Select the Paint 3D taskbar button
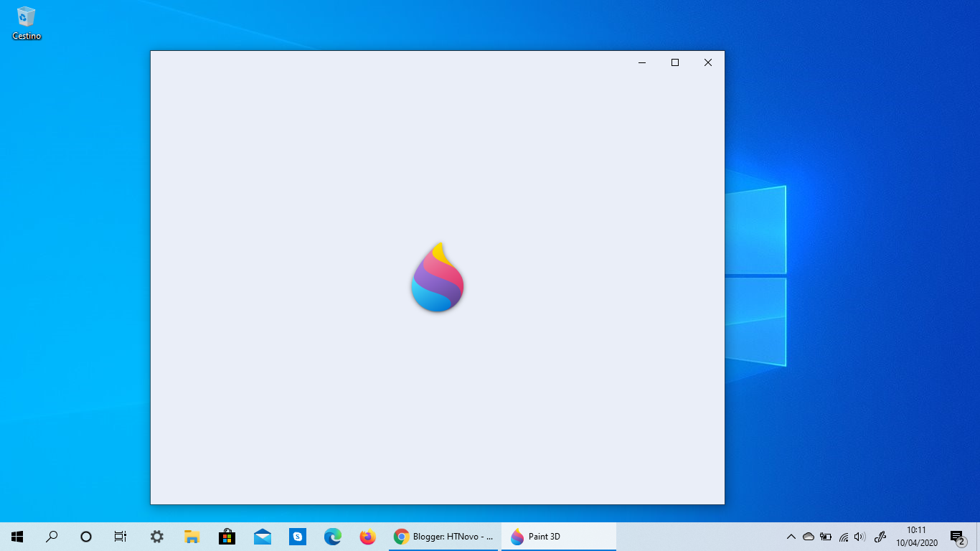 [x=559, y=537]
